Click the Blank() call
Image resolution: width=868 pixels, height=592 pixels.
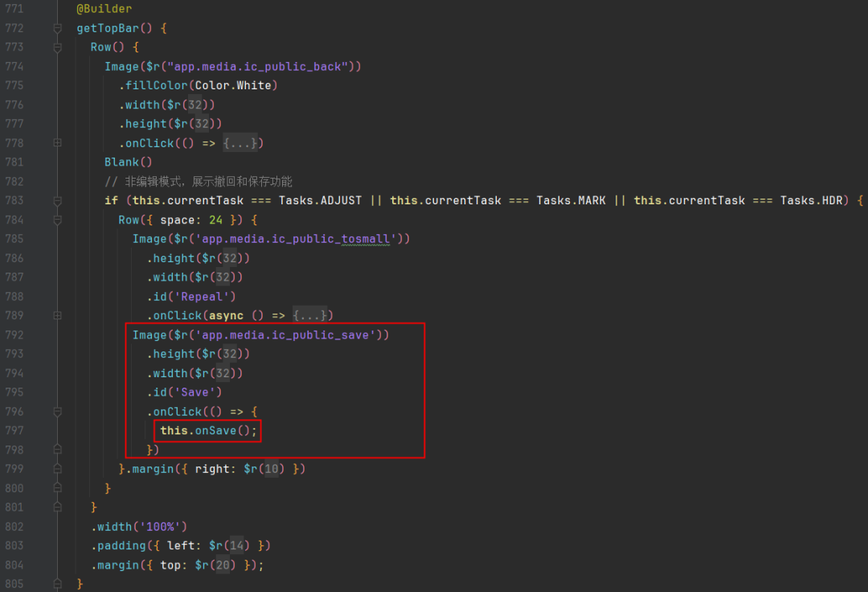click(x=129, y=162)
